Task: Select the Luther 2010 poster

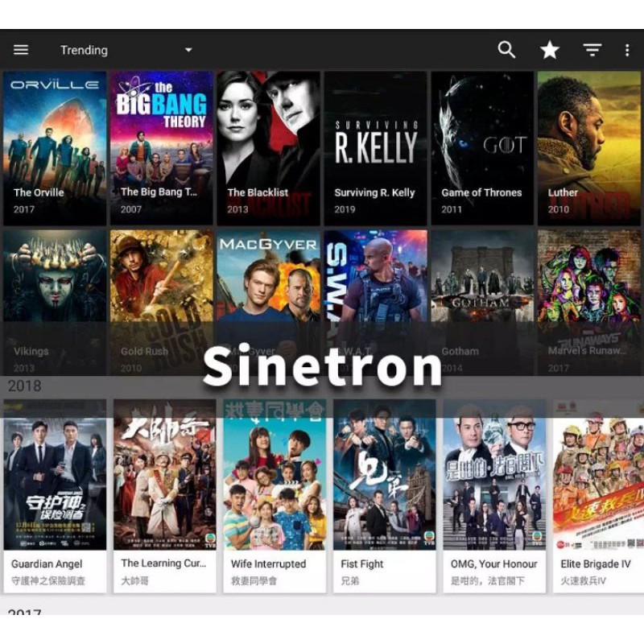Action: [x=589, y=148]
